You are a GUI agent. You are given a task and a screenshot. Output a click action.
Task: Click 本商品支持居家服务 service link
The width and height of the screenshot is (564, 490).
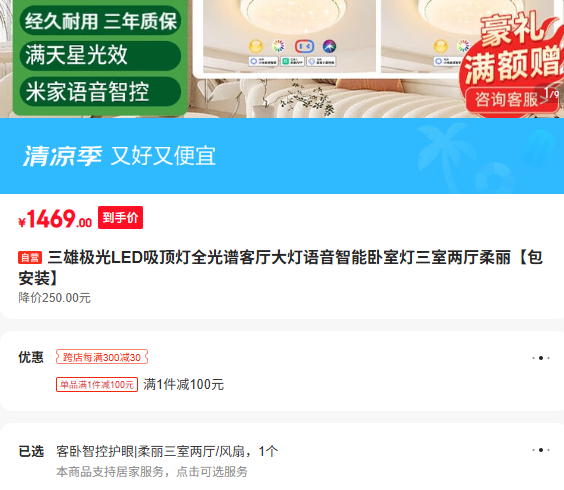(152, 472)
